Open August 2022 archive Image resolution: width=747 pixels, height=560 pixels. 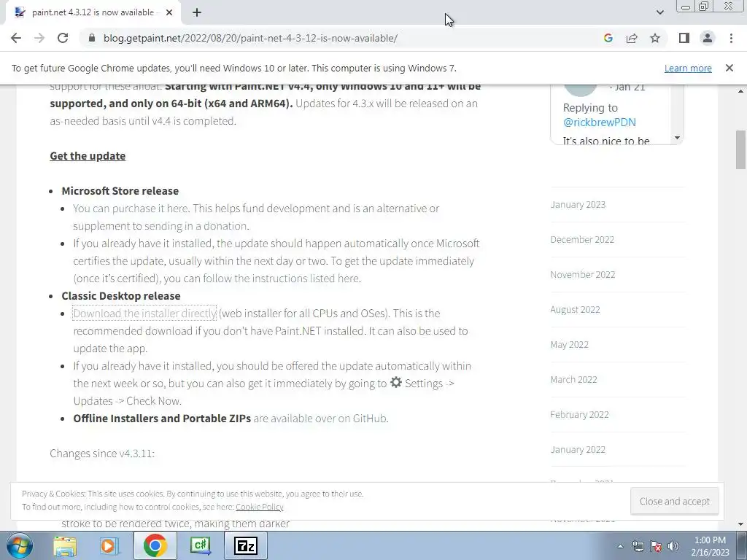[575, 309]
